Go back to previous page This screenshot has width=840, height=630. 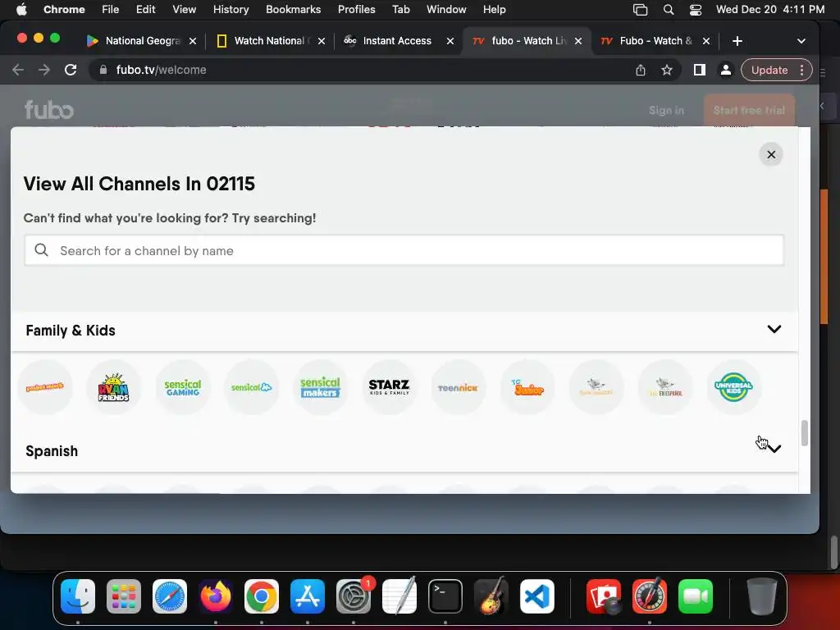[x=18, y=70]
